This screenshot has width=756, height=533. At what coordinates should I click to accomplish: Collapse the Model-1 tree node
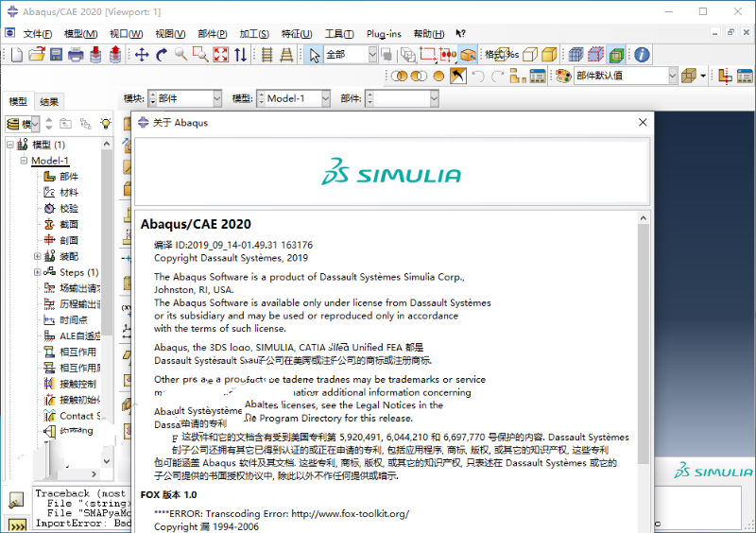tap(23, 160)
